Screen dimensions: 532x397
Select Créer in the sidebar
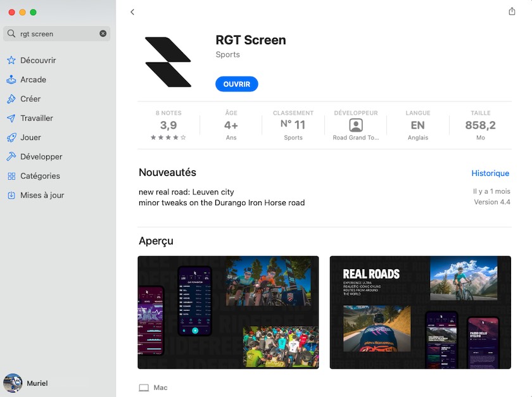pyautogui.click(x=30, y=99)
